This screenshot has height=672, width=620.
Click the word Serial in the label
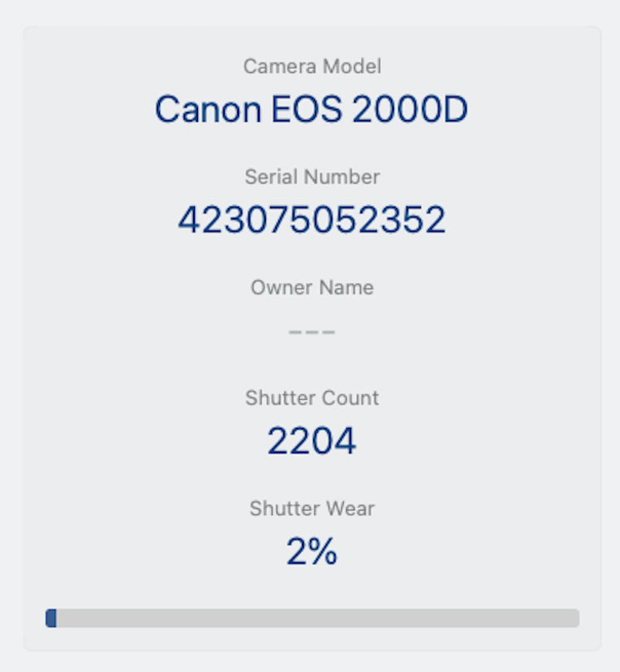[x=271, y=176]
